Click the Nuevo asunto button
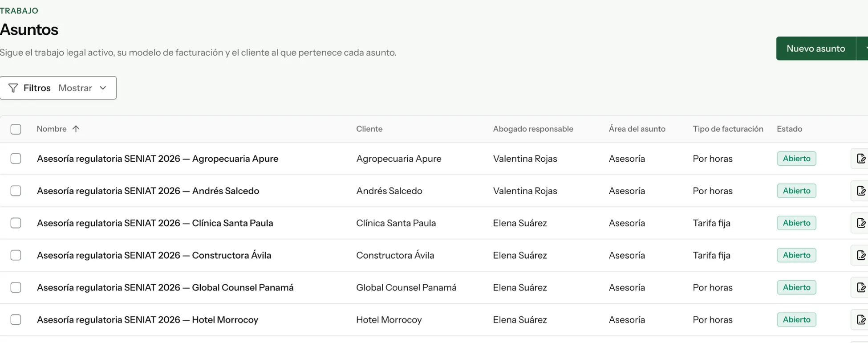Screen dimensions: 868x343 tap(816, 49)
